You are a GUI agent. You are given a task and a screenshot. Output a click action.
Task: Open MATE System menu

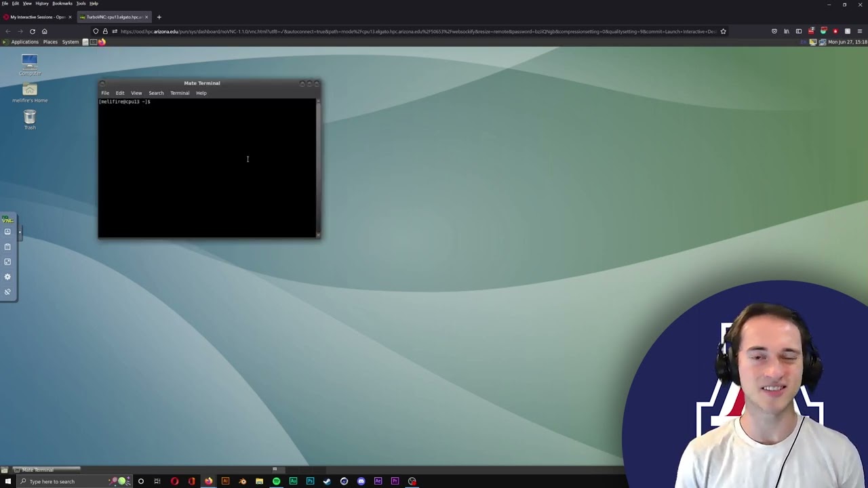[70, 42]
